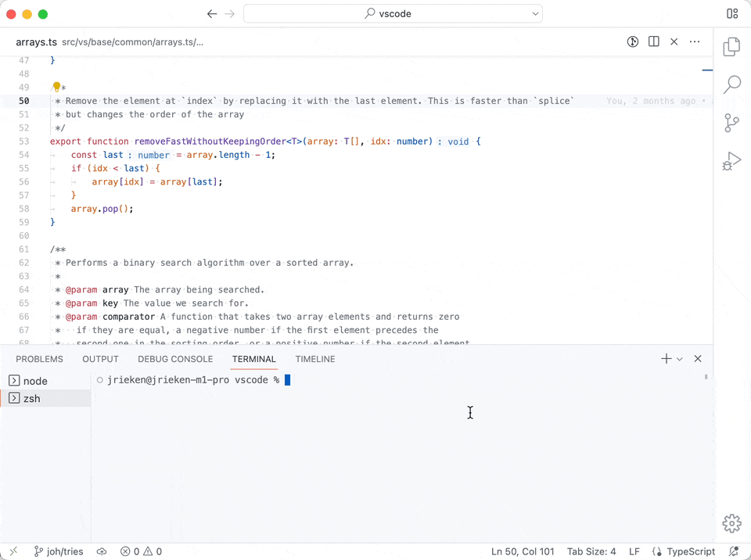This screenshot has width=751, height=560.
Task: Expand the node terminal entry
Action: point(13,381)
